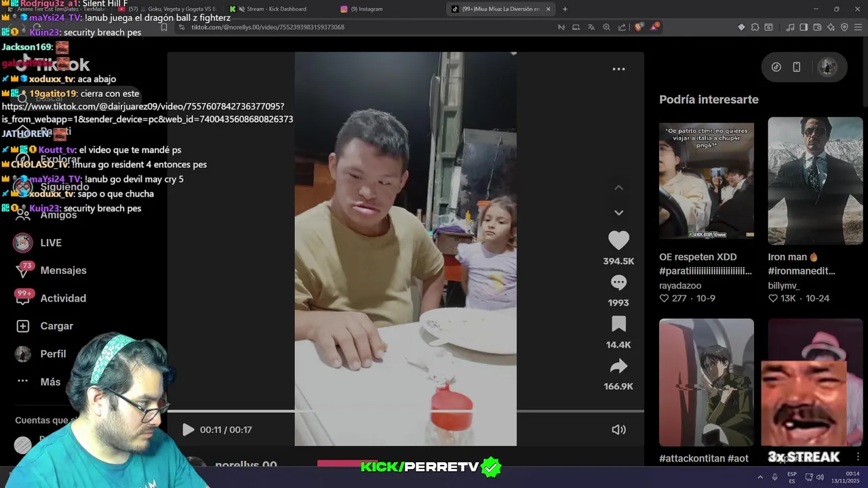Image resolution: width=868 pixels, height=488 pixels.
Task: Open comments via the speech bubble icon
Action: point(618,283)
